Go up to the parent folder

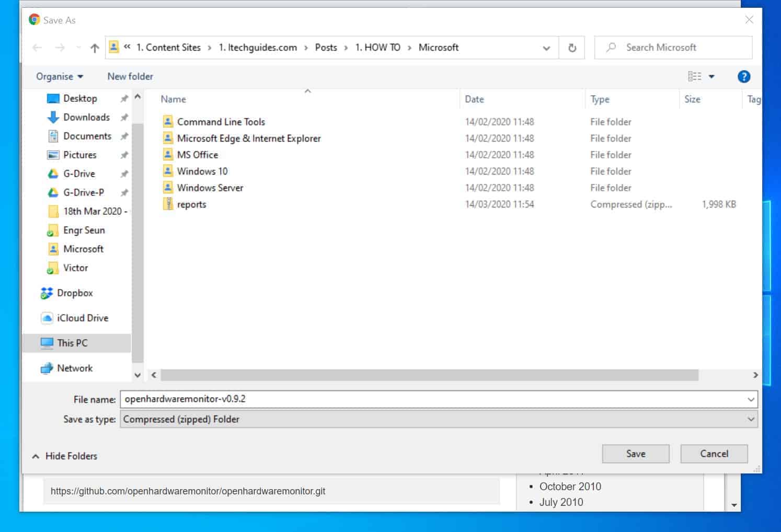(x=94, y=47)
